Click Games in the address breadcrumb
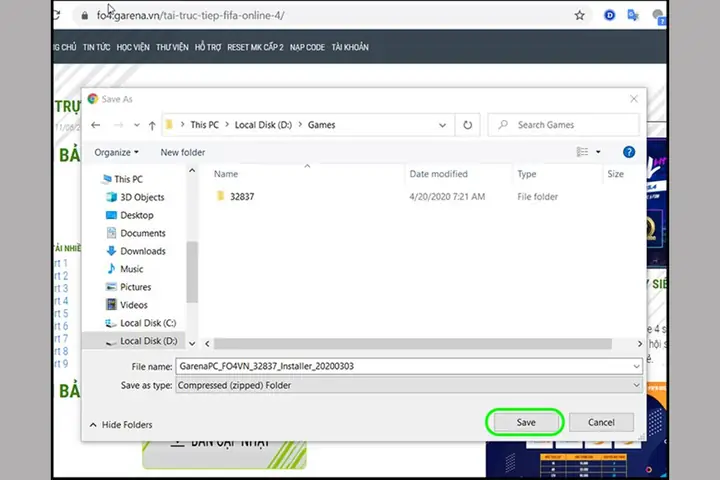Image resolution: width=720 pixels, height=480 pixels. point(321,125)
